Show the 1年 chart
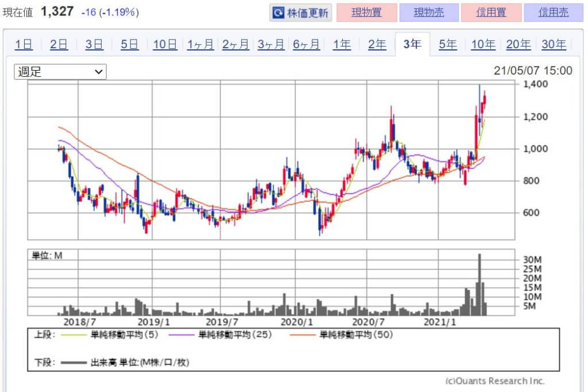Viewport: 588px width, 392px height. [342, 45]
